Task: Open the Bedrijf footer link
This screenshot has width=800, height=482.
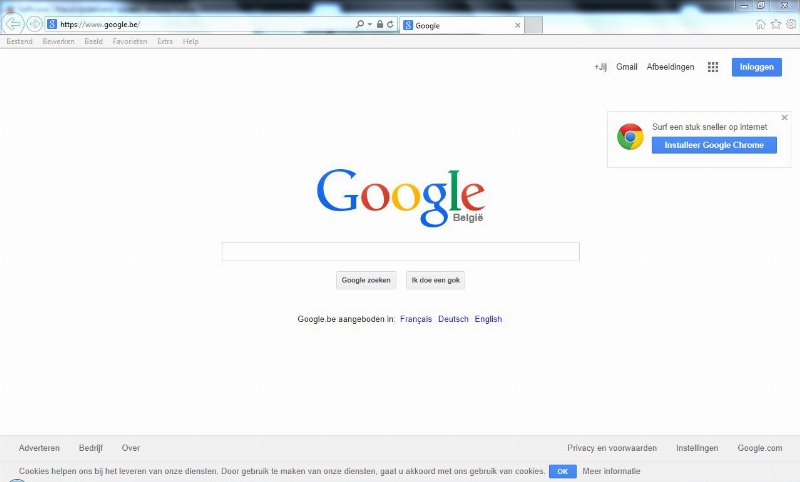Action: coord(91,448)
